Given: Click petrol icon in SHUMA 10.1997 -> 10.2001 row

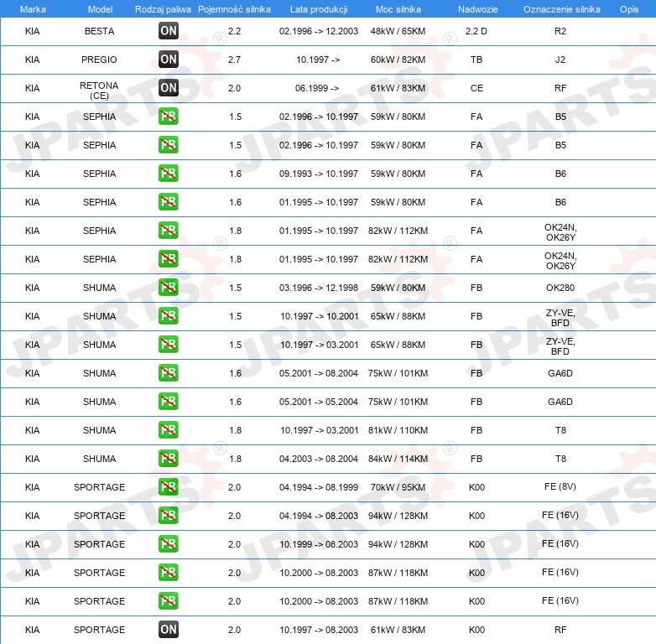Looking at the screenshot, I should point(168,316).
